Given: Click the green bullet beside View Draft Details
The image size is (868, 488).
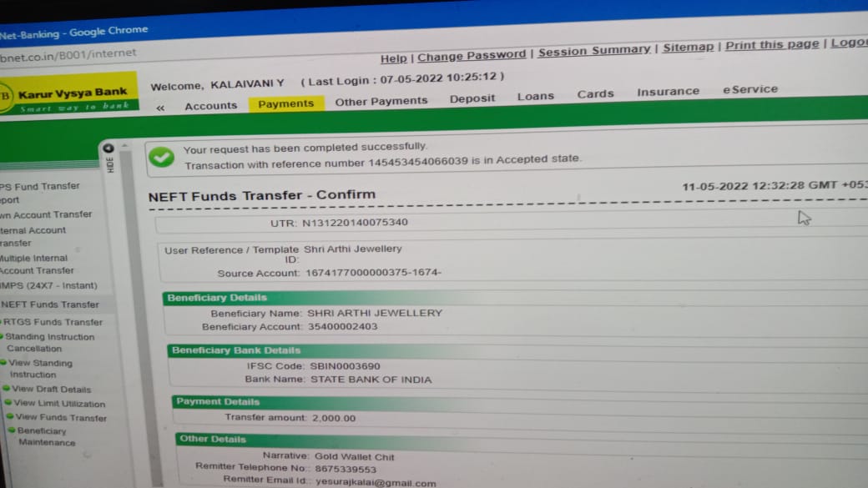Looking at the screenshot, I should click(6, 389).
